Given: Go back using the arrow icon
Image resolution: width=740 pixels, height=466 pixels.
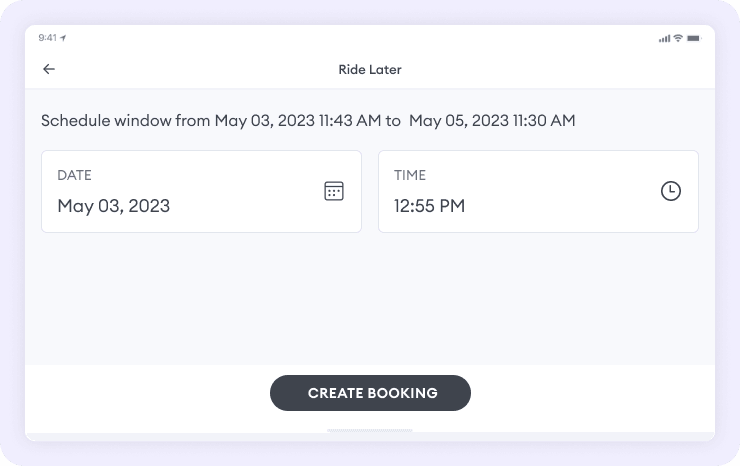Looking at the screenshot, I should 49,69.
